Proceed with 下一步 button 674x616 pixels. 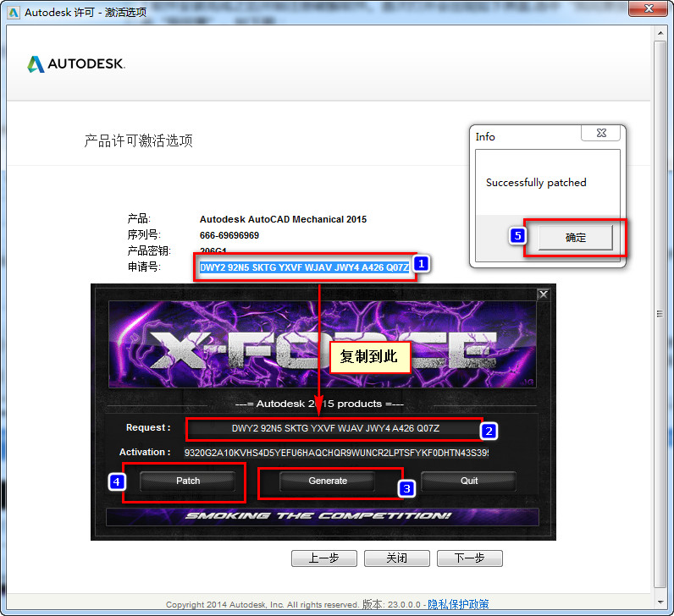coord(469,558)
